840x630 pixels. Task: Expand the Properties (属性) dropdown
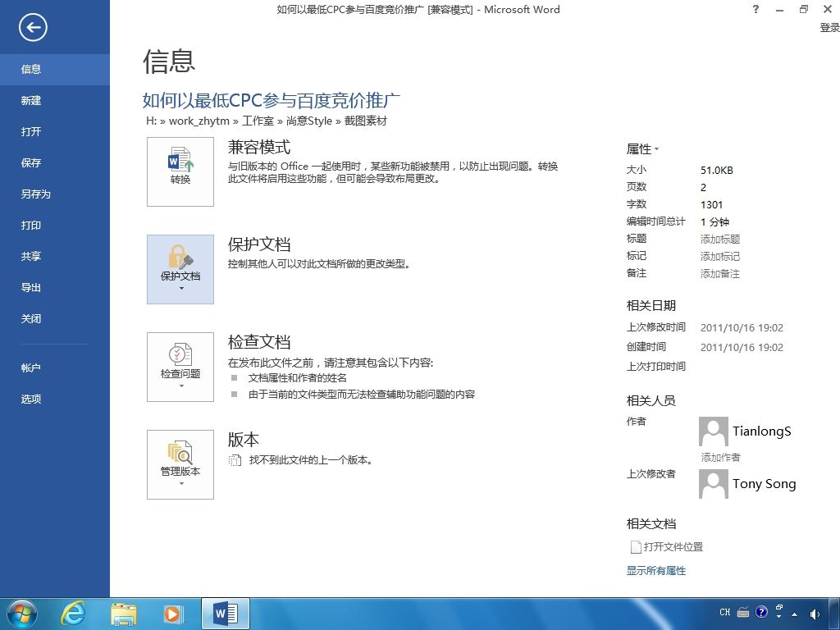coord(642,149)
